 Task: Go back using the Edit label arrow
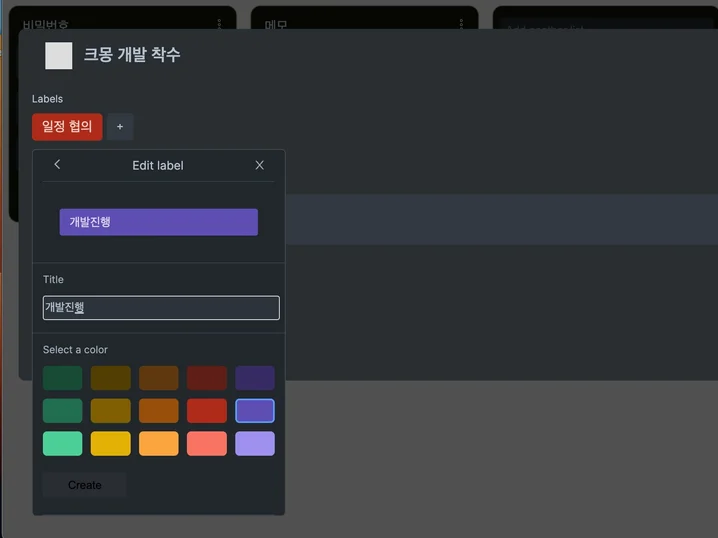57,165
